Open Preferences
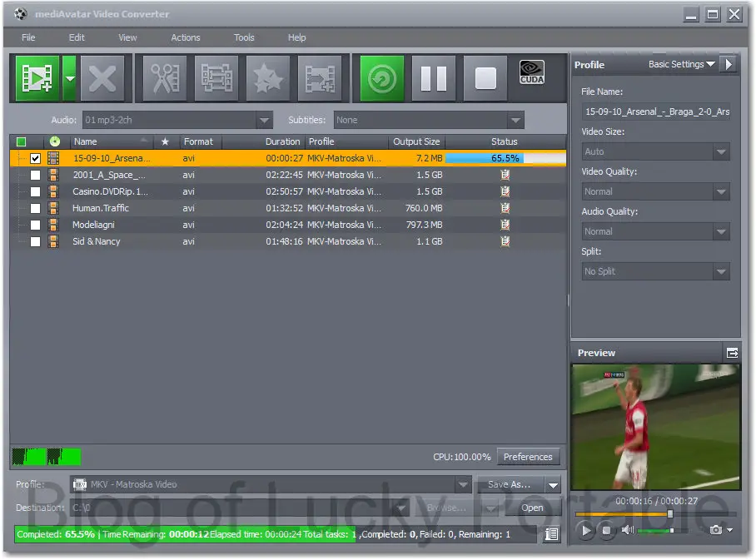The image size is (756, 560). tap(528, 456)
